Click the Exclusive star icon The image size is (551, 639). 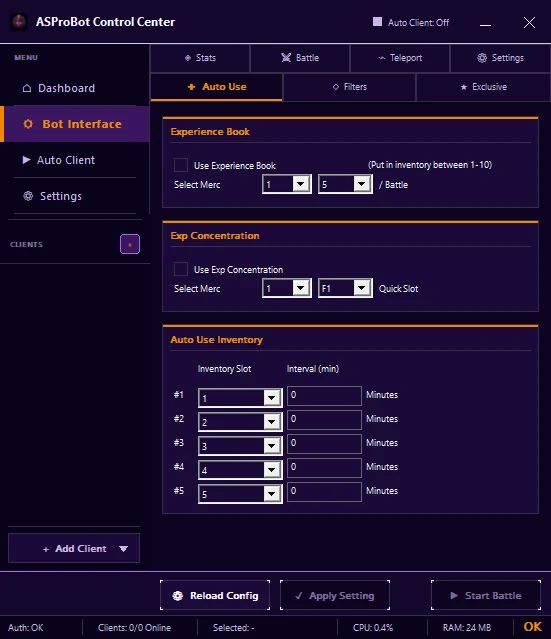[464, 87]
